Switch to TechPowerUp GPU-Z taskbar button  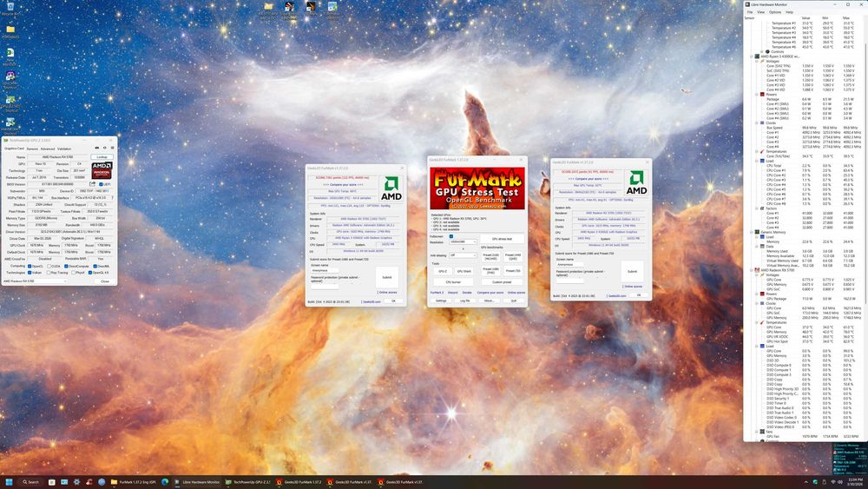(248, 482)
